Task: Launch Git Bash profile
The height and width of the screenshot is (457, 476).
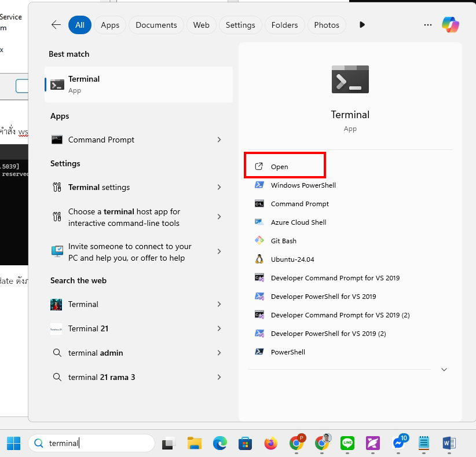Action: (350, 241)
